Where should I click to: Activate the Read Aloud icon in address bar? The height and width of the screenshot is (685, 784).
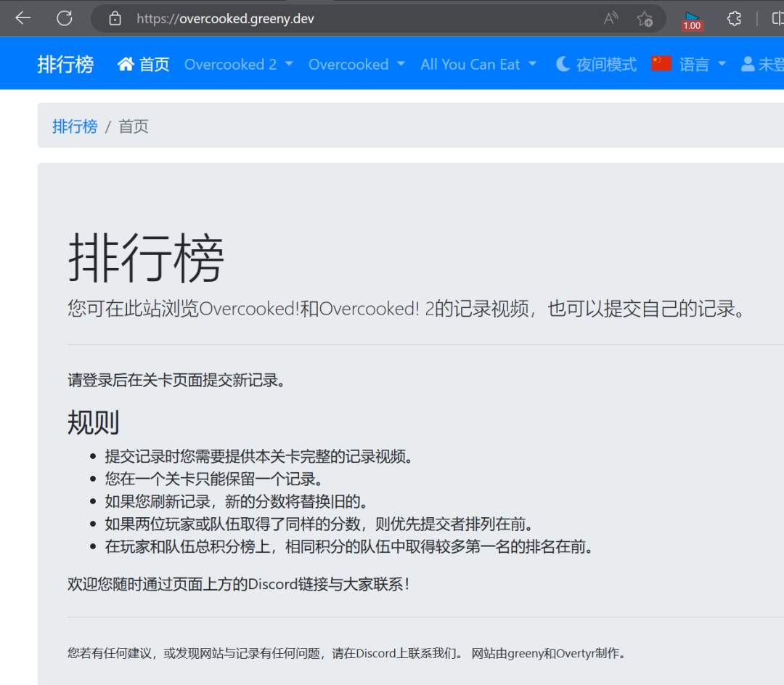point(611,19)
